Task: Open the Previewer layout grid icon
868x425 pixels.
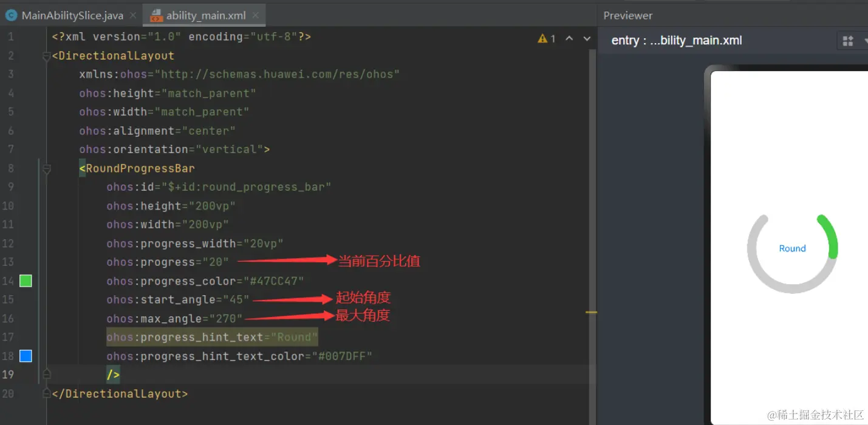Action: click(847, 41)
